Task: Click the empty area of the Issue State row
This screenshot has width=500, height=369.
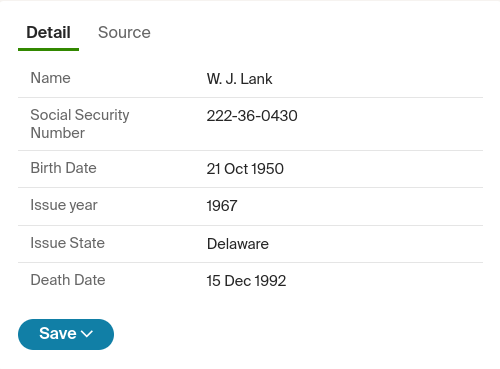Action: point(375,244)
